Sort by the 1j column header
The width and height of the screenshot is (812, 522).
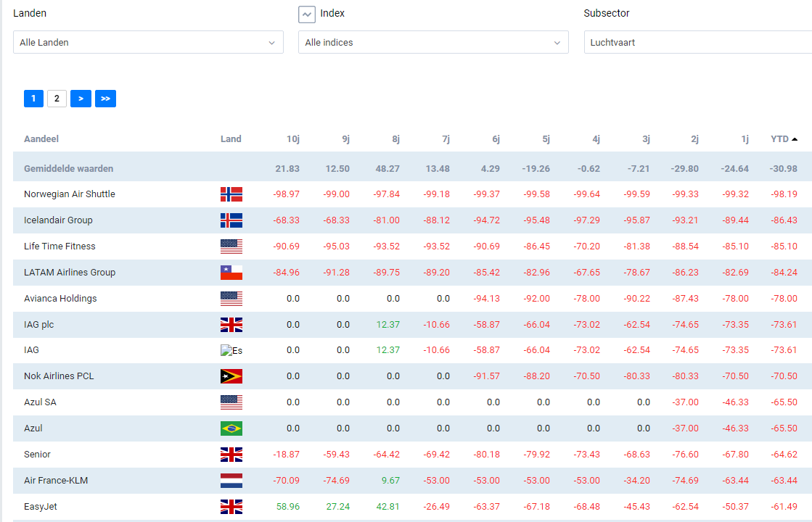pyautogui.click(x=745, y=139)
